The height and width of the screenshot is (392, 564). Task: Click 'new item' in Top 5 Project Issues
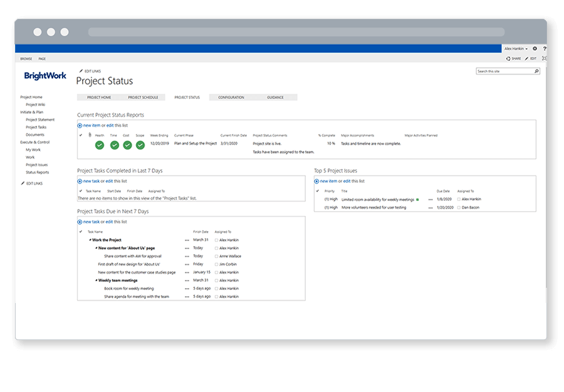[x=328, y=181]
